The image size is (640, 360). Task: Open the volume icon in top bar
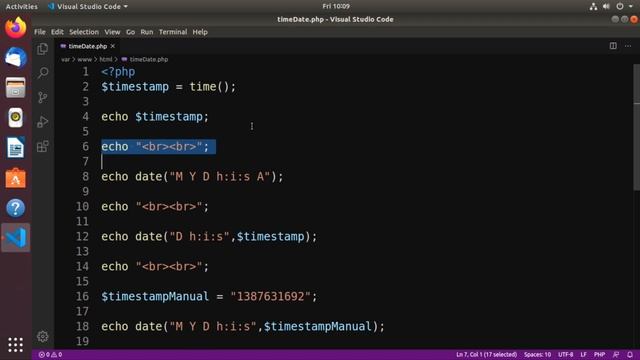tap(607, 7)
